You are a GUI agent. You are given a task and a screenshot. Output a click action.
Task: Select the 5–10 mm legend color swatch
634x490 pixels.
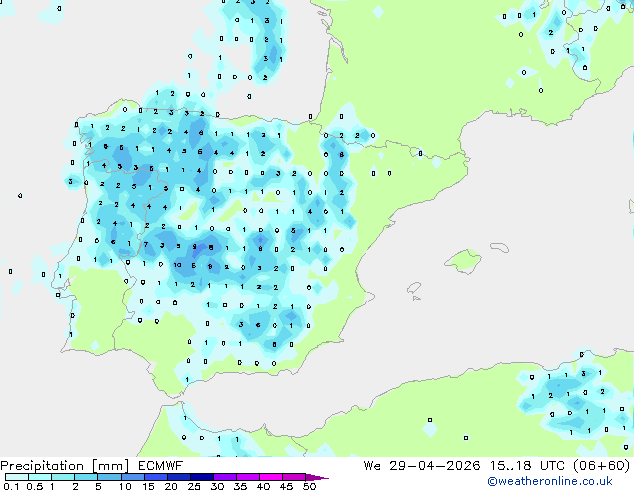[x=109, y=477]
